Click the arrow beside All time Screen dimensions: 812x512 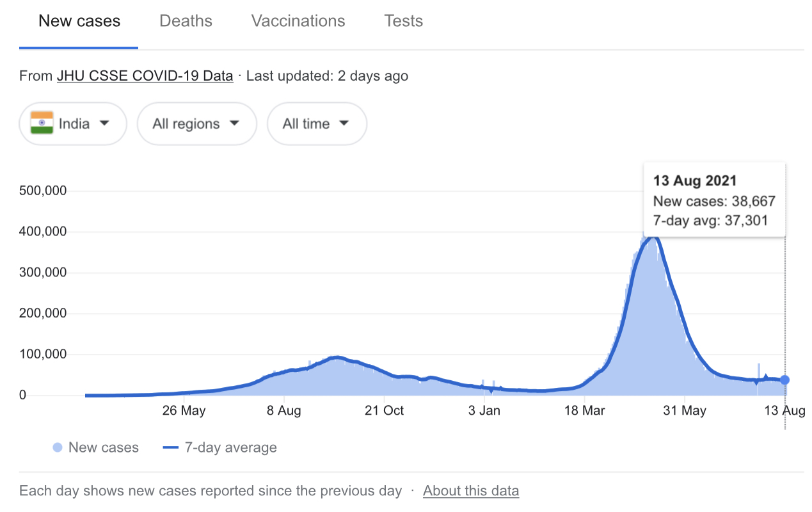[344, 124]
